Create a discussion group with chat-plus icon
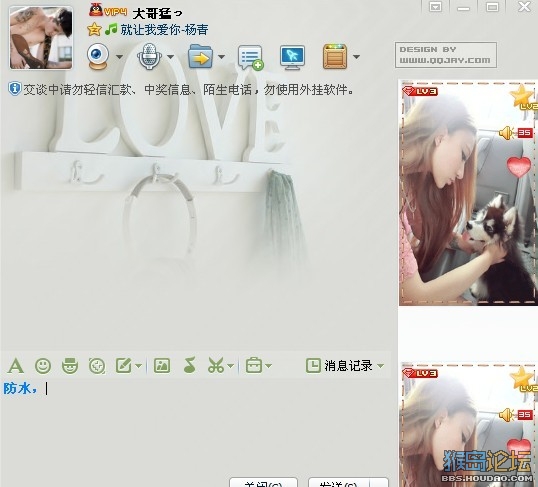This screenshot has width=538, height=487. tap(251, 58)
